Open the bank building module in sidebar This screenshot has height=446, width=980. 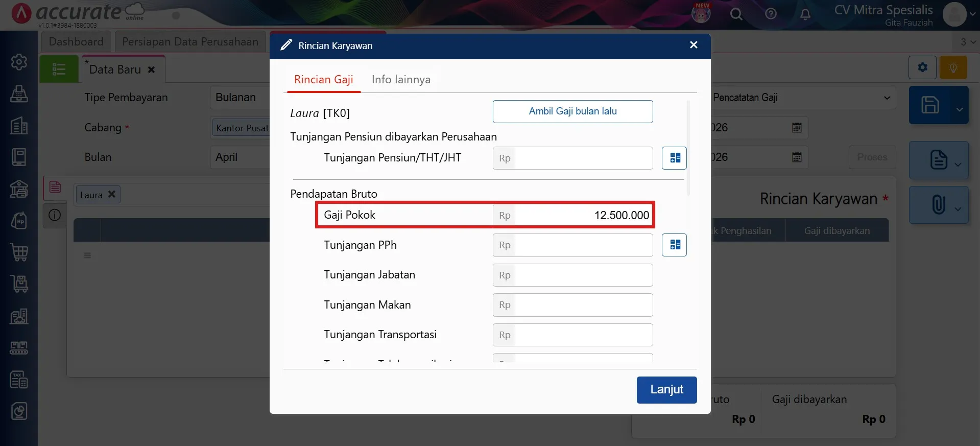19,189
